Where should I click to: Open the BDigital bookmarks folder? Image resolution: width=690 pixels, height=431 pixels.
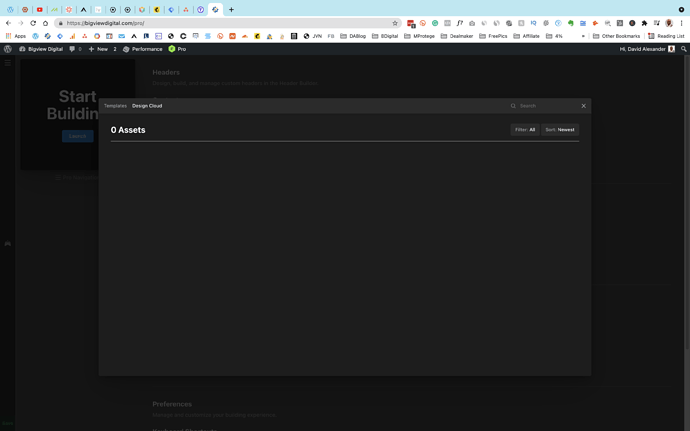385,36
